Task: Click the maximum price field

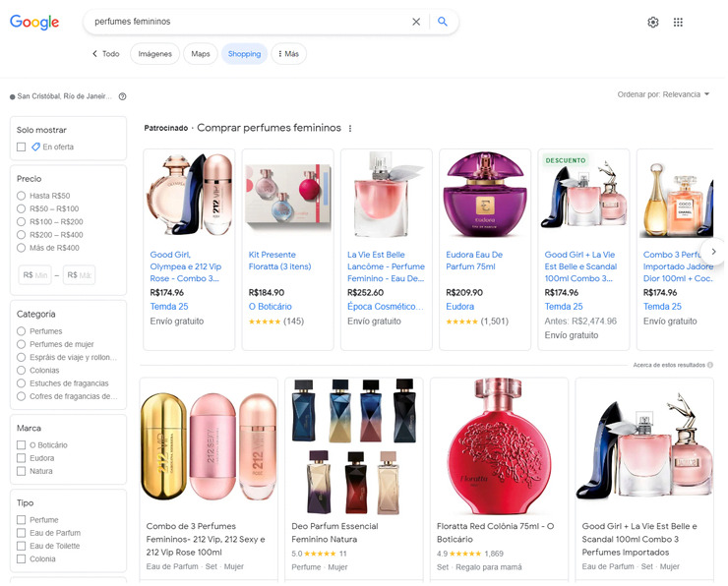Action: (x=79, y=274)
